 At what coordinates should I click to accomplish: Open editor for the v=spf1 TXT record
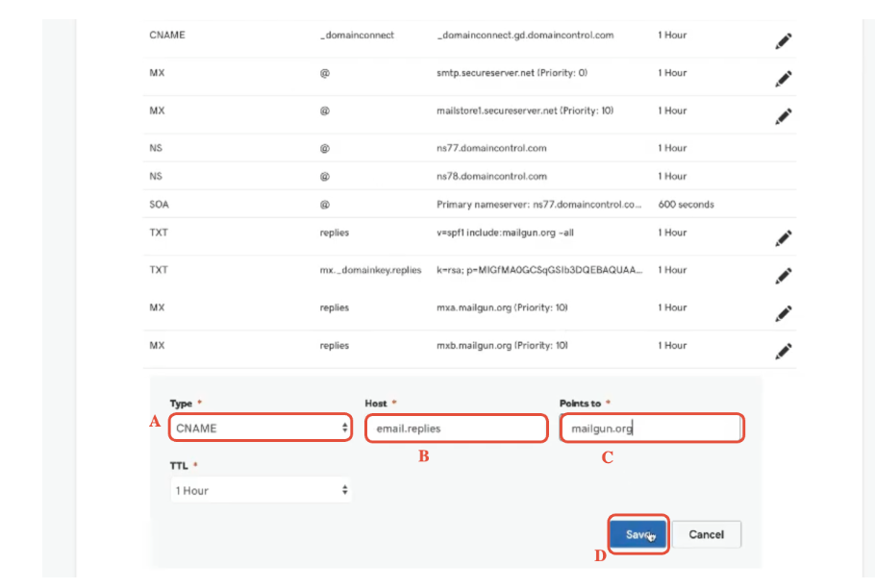784,238
